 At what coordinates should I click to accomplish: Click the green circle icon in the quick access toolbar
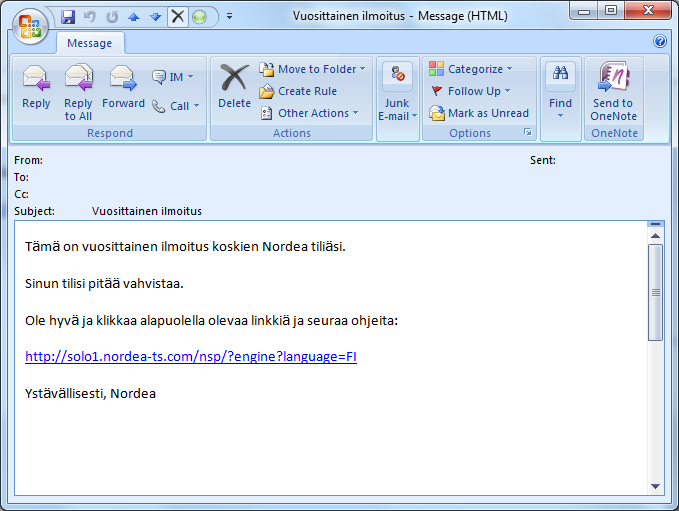[199, 17]
